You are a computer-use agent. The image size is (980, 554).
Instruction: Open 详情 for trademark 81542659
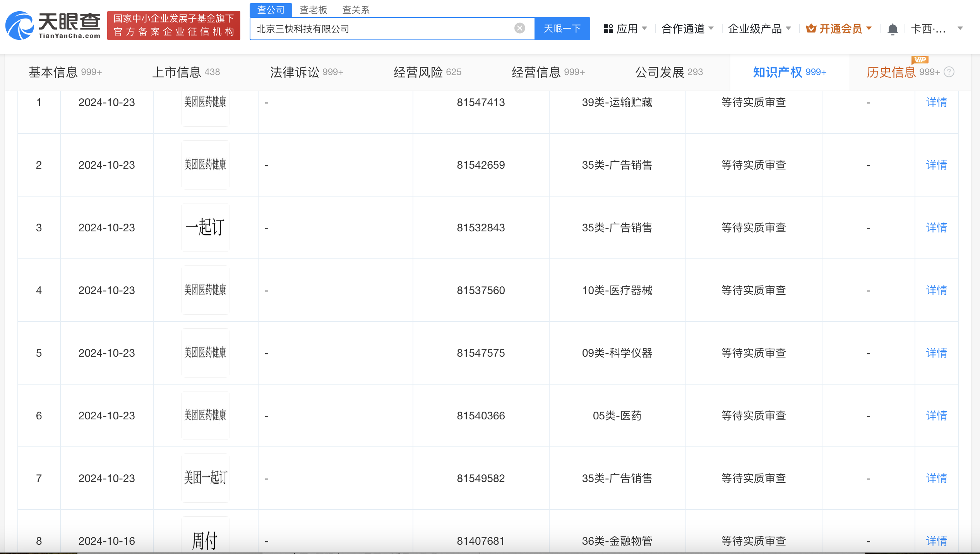(936, 165)
